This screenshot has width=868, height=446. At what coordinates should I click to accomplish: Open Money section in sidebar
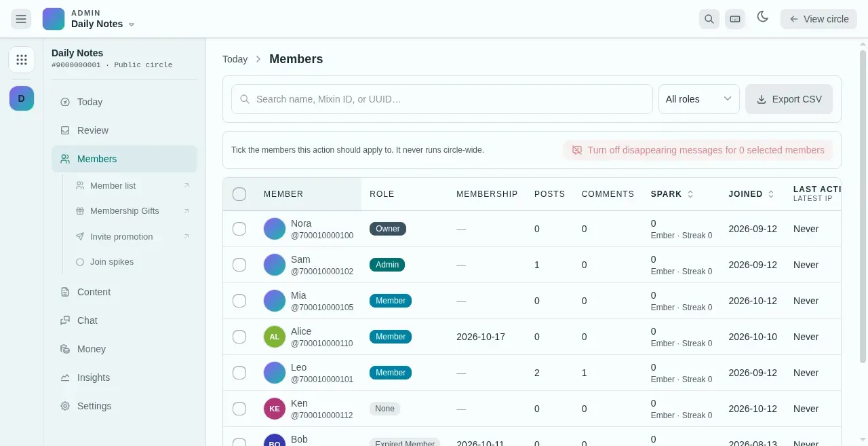click(125, 349)
